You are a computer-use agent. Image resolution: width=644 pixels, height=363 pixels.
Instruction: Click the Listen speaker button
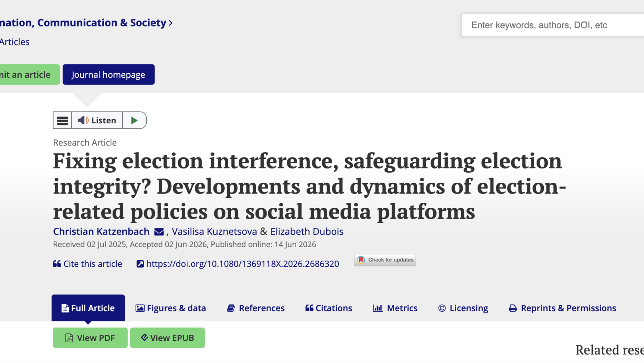point(97,121)
